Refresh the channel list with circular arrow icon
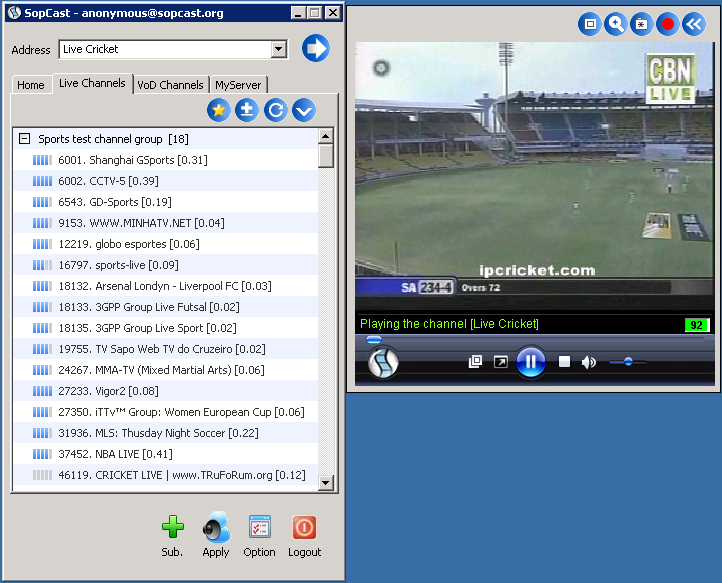This screenshot has width=722, height=583. [x=275, y=110]
